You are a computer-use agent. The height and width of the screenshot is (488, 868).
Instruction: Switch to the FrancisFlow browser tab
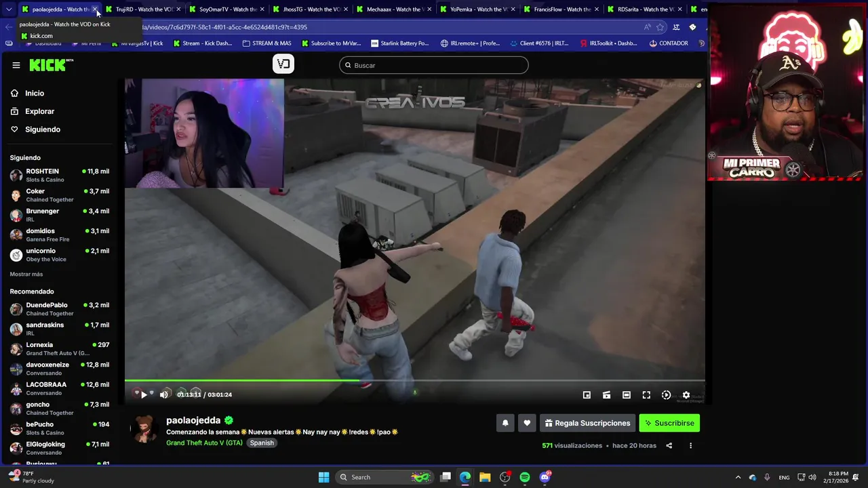coord(561,9)
